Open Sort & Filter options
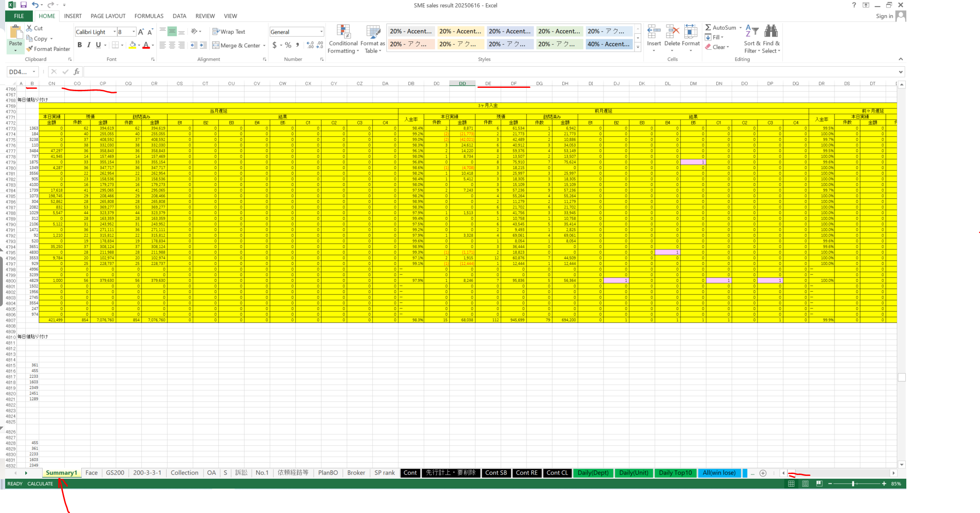 point(752,39)
